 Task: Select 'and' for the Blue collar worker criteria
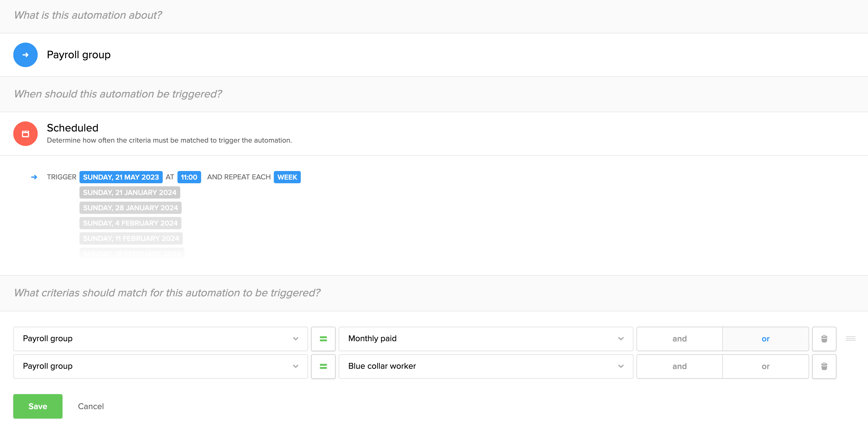pos(679,366)
